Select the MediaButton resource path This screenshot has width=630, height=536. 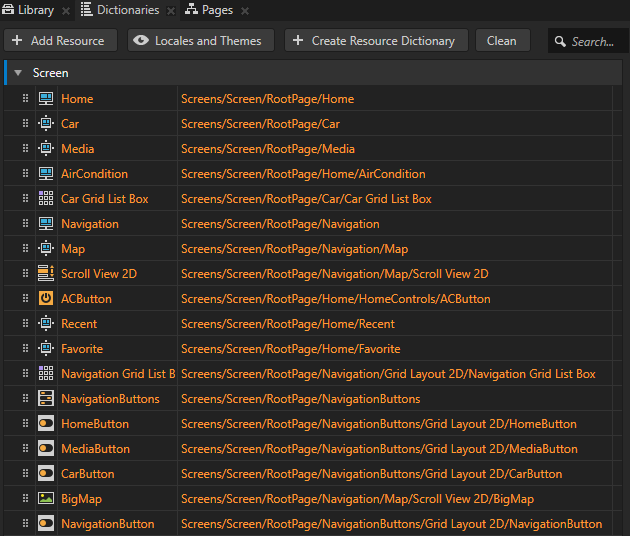tap(379, 449)
